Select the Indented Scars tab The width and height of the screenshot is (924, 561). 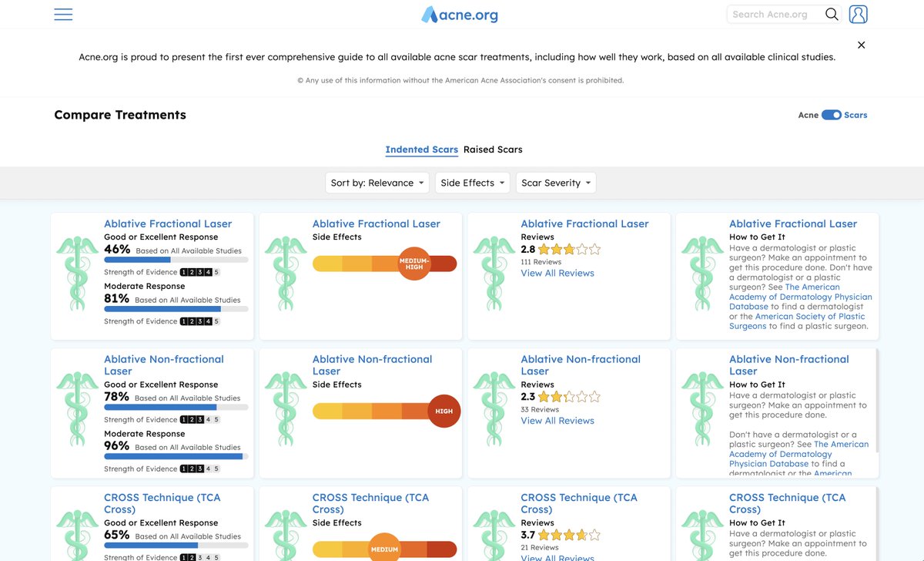(422, 149)
